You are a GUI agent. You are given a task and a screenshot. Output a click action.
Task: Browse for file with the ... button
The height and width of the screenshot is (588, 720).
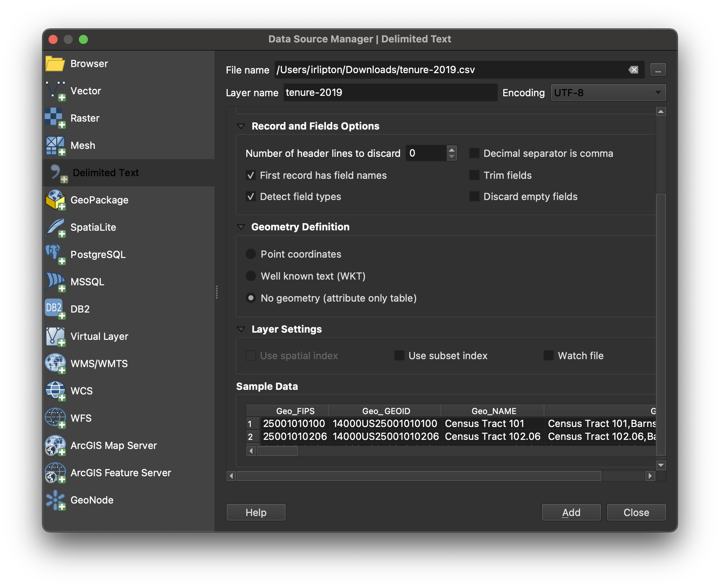tap(658, 70)
